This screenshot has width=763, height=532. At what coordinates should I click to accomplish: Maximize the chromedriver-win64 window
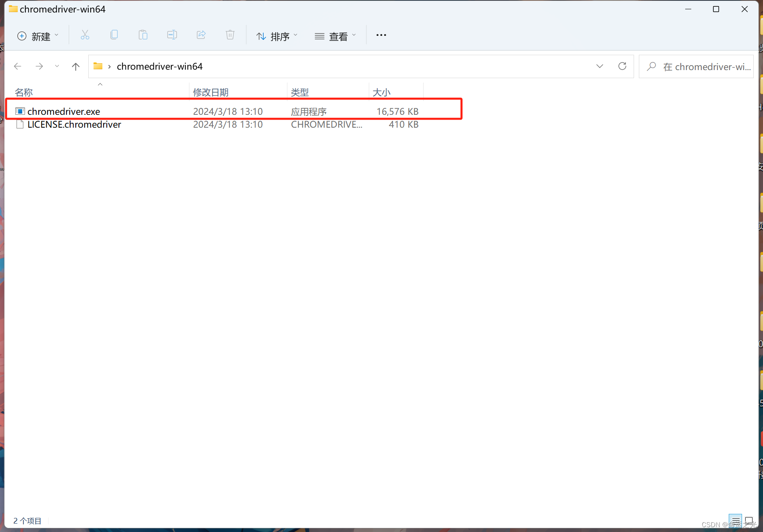pyautogui.click(x=716, y=9)
